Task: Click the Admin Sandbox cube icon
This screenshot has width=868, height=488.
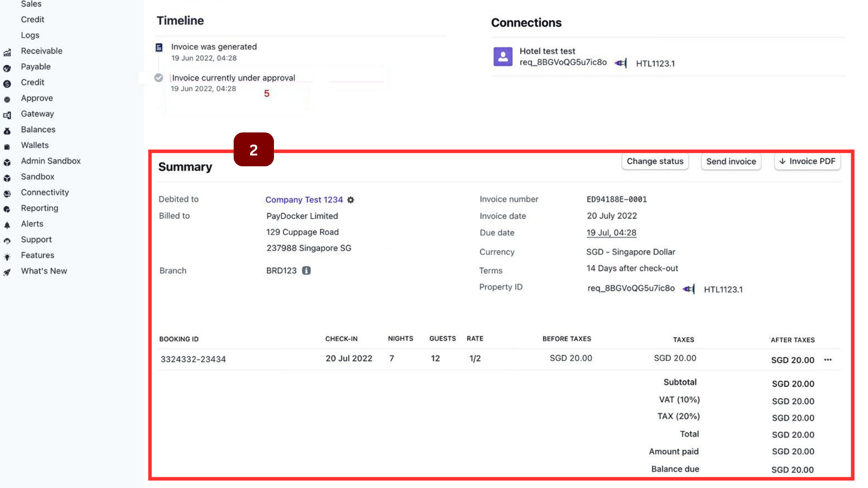Action: 7,163
